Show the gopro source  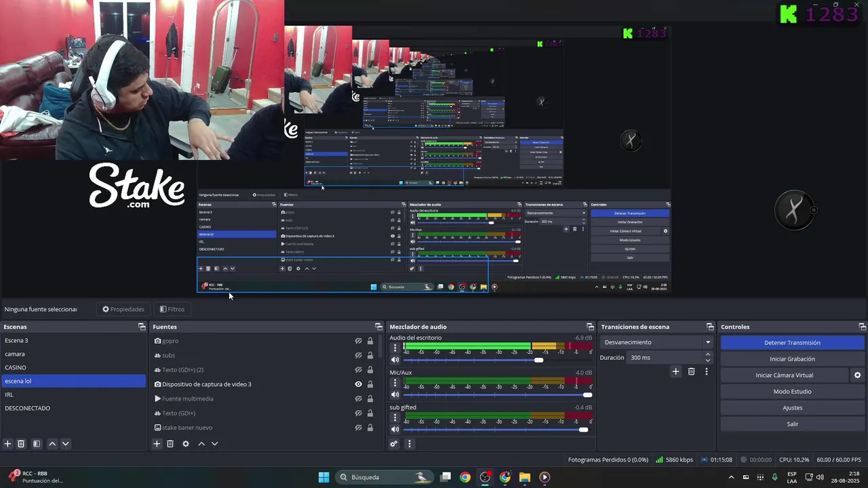pyautogui.click(x=358, y=341)
